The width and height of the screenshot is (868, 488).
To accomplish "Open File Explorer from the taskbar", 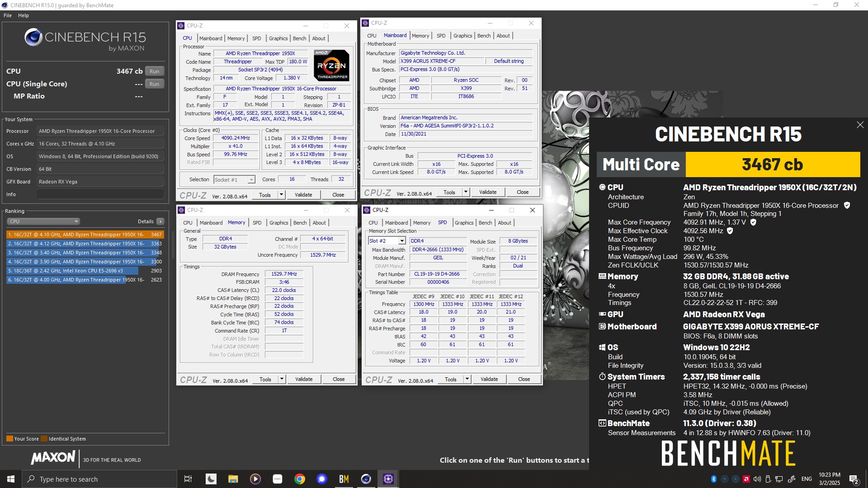I will [233, 479].
